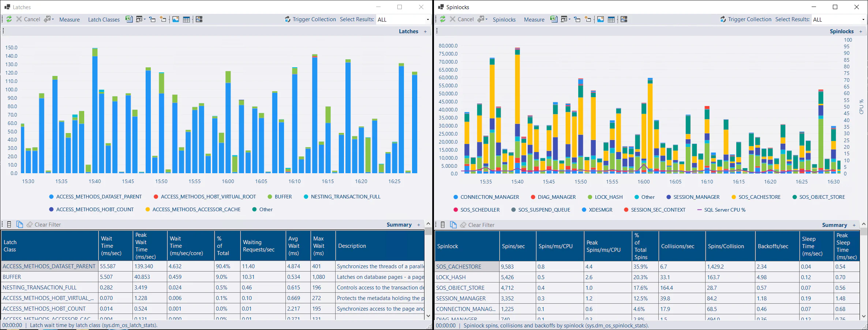Screen dimensions: 868x330
Task: Toggle LOCK_HASH legend series
Action: [x=605, y=197]
